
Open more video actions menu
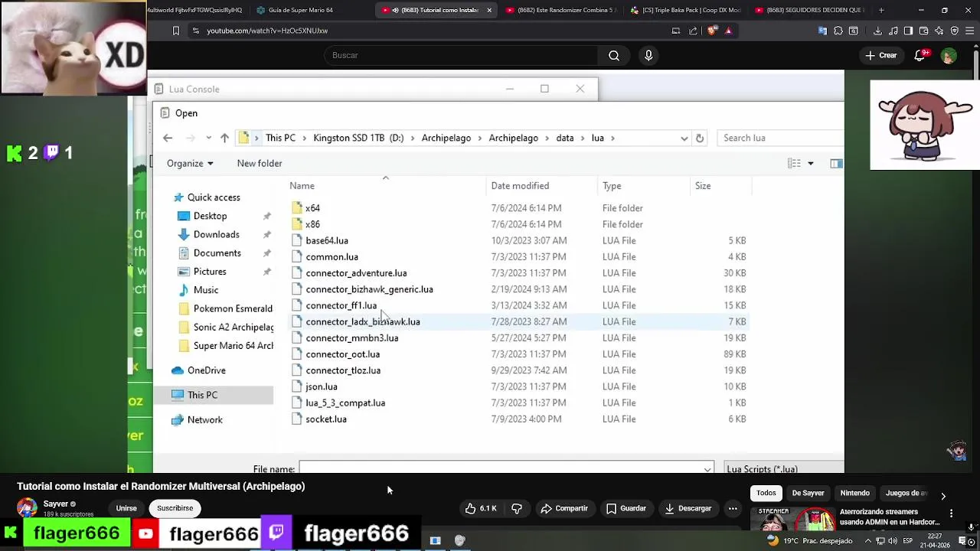click(x=733, y=508)
